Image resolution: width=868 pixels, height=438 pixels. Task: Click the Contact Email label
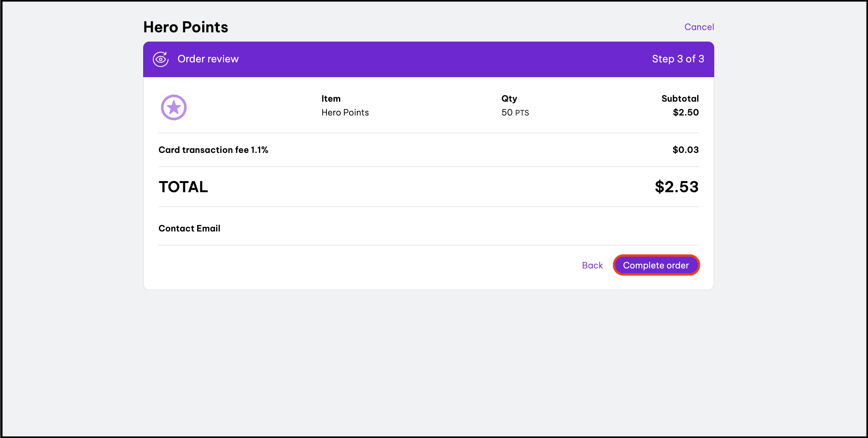pos(189,228)
